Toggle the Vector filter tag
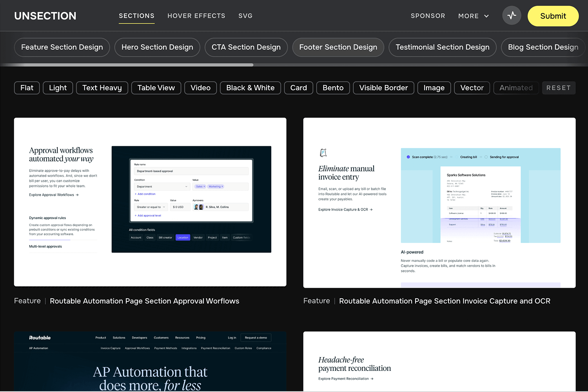588x392 pixels. (x=472, y=88)
